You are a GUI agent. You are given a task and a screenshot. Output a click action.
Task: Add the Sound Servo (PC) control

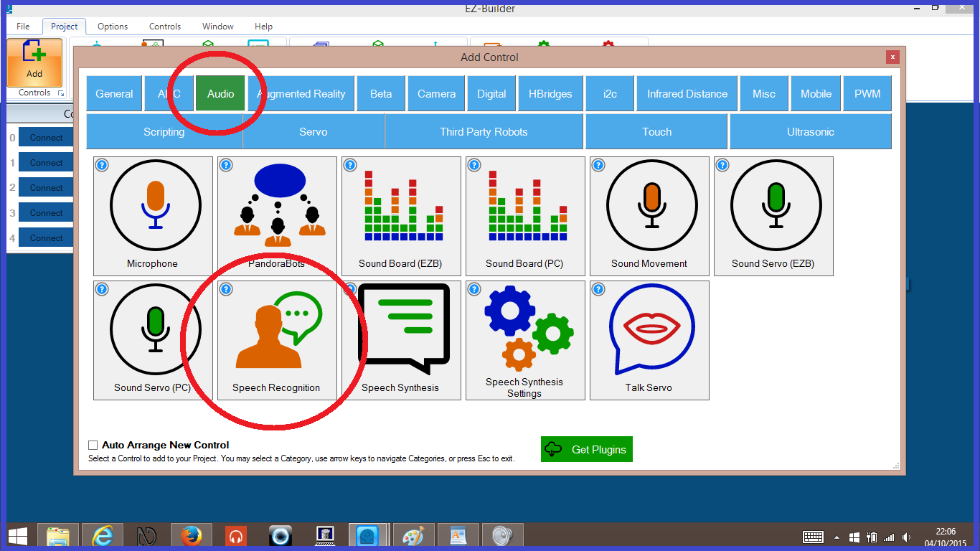(153, 340)
